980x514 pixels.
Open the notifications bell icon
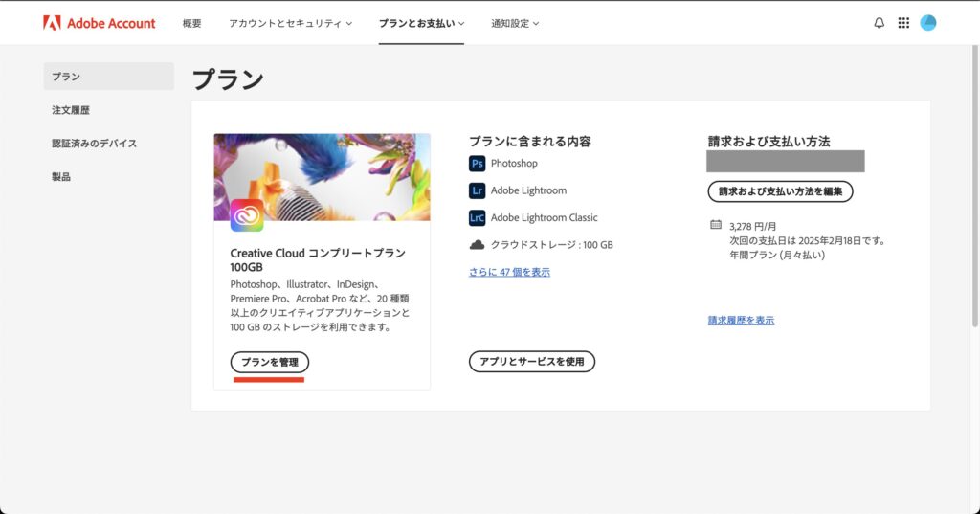tap(879, 23)
